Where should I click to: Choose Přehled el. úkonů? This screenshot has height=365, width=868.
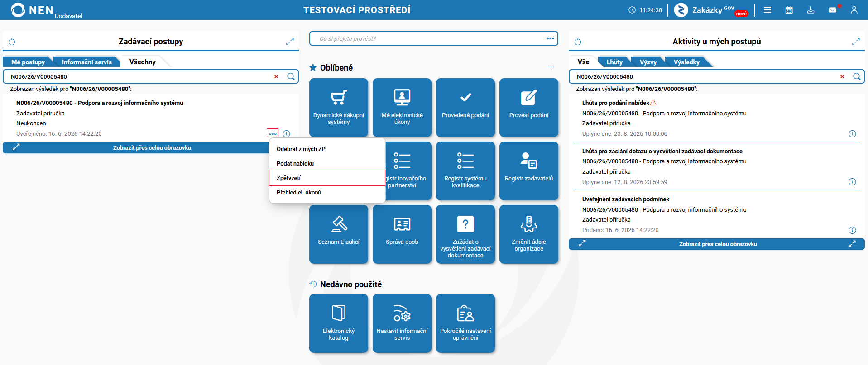pos(327,192)
